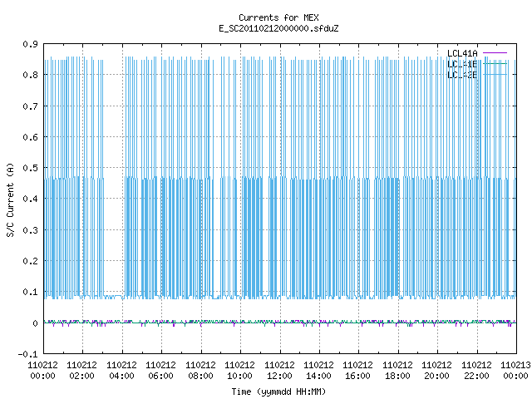Click the 0.7 y-axis tick label

tap(30, 106)
